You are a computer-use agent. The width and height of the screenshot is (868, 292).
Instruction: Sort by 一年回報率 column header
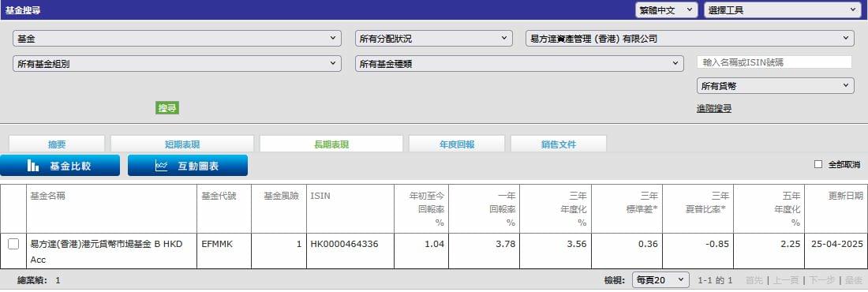point(503,209)
